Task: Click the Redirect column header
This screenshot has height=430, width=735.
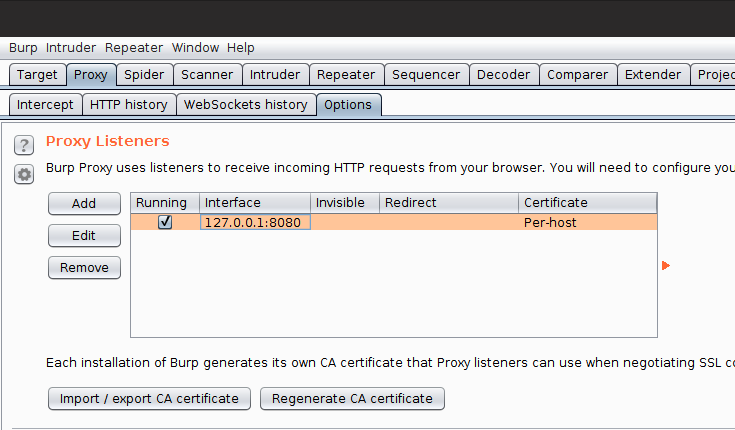Action: tap(449, 203)
